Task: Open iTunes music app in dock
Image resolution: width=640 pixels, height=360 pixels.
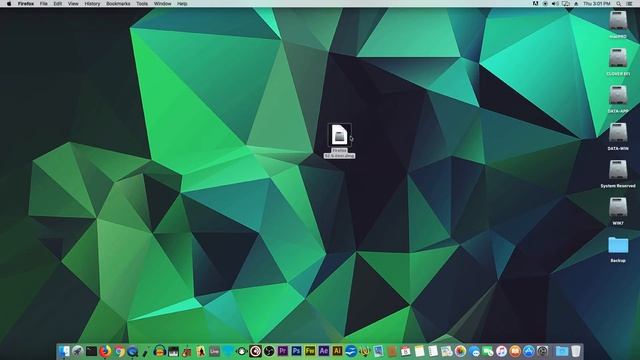Action: pos(501,351)
